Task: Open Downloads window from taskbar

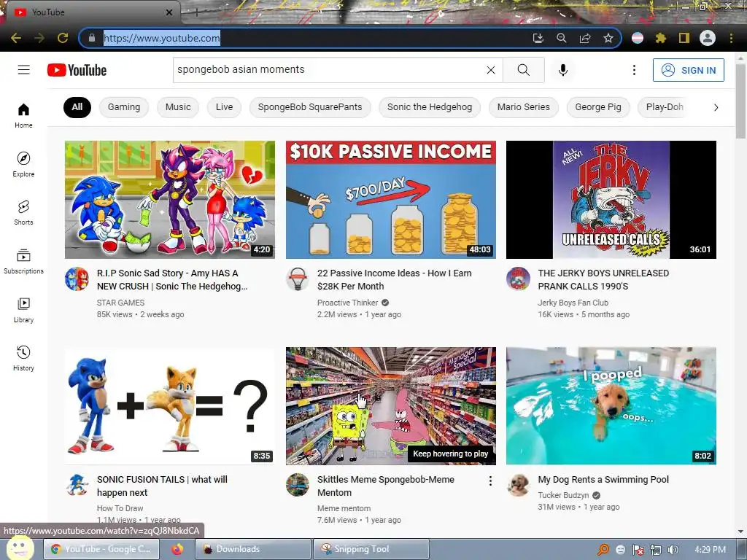Action: coord(252,549)
